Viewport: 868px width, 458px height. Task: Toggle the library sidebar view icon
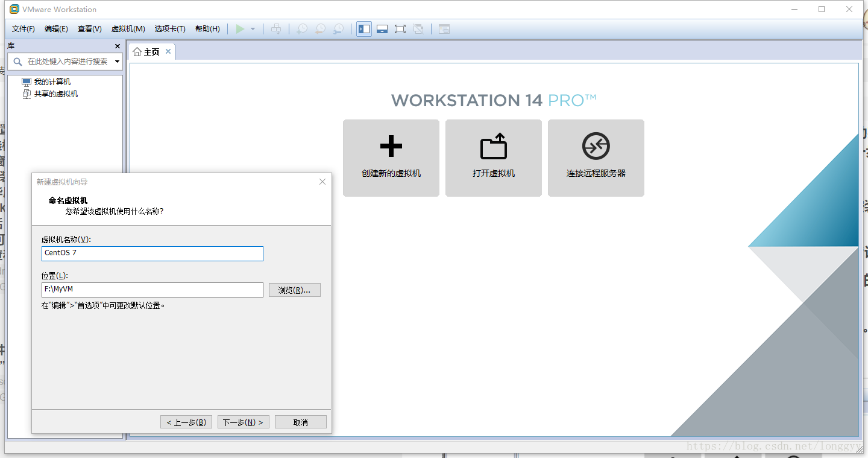pyautogui.click(x=364, y=29)
